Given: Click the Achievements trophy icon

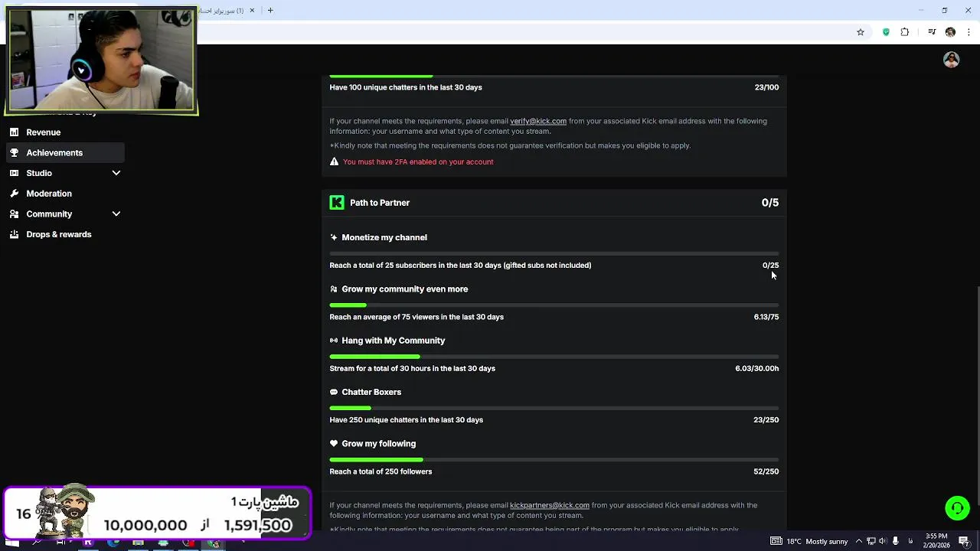Looking at the screenshot, I should pos(14,153).
